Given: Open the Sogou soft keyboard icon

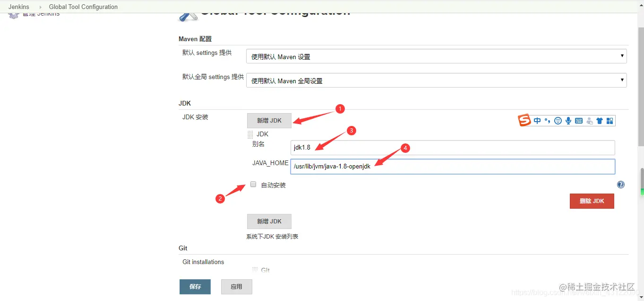Looking at the screenshot, I should (x=578, y=121).
